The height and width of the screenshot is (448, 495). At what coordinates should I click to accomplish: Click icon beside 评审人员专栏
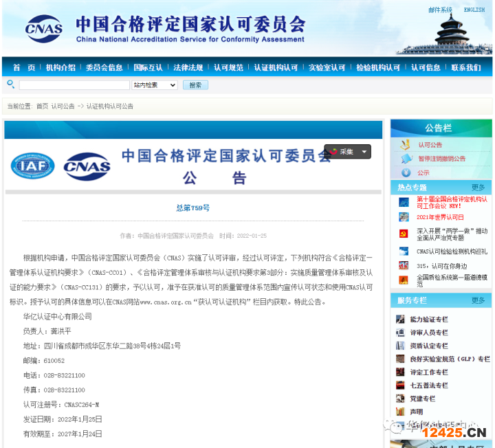point(400,333)
